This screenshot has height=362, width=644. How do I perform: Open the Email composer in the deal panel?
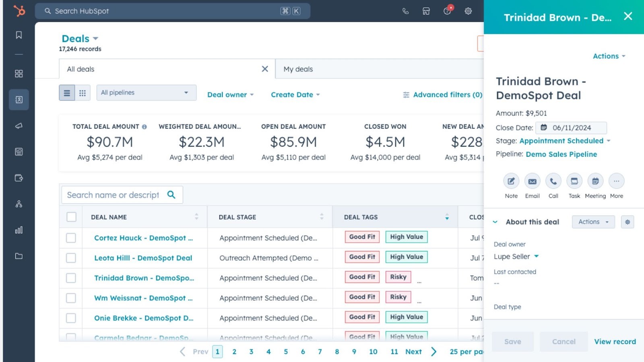click(532, 181)
